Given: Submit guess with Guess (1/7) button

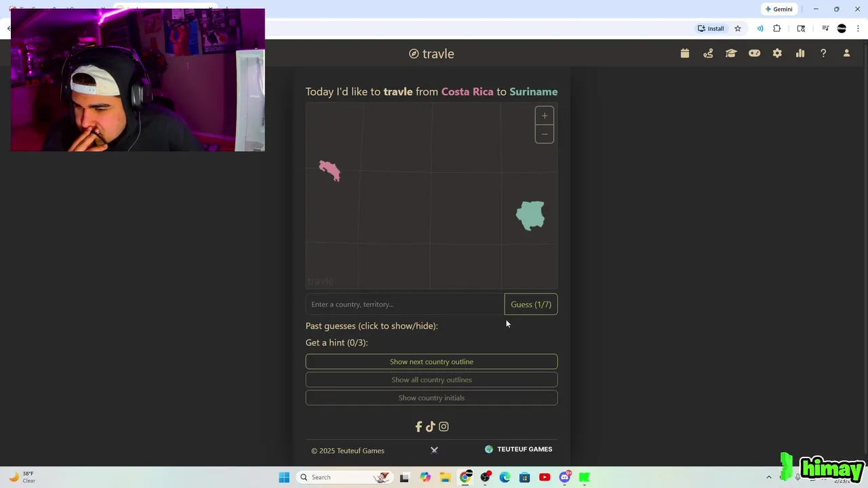Looking at the screenshot, I should pyautogui.click(x=531, y=304).
